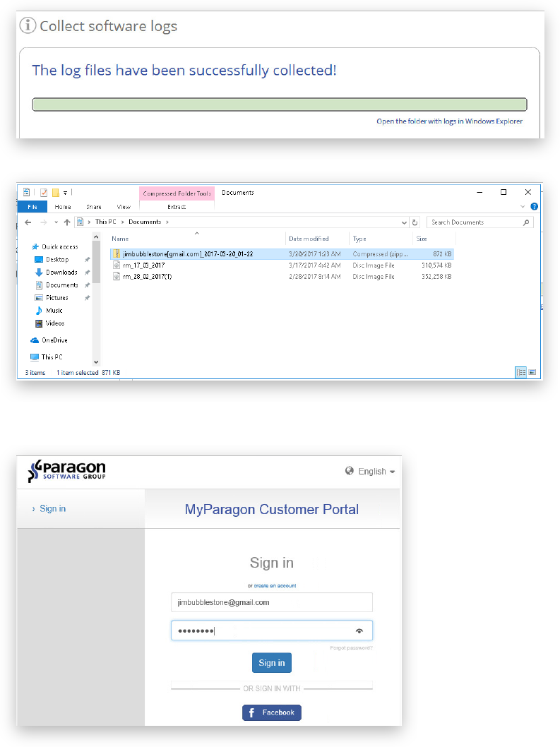Unpin Downloads using its pin icon
This screenshot has height=747, width=560.
(x=88, y=273)
